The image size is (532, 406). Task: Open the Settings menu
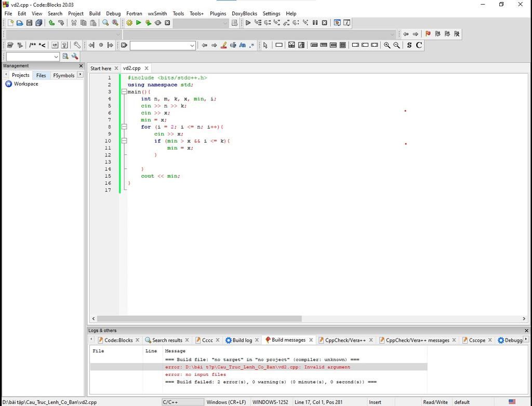click(271, 13)
